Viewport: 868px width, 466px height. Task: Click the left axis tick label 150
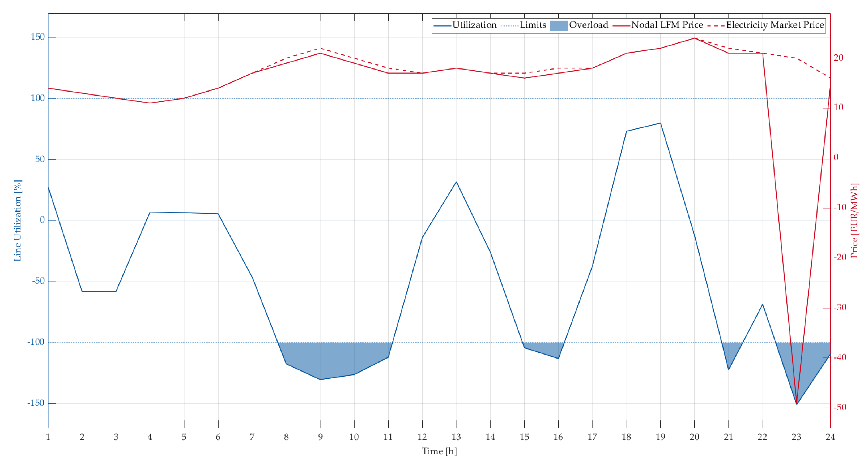[x=37, y=37]
